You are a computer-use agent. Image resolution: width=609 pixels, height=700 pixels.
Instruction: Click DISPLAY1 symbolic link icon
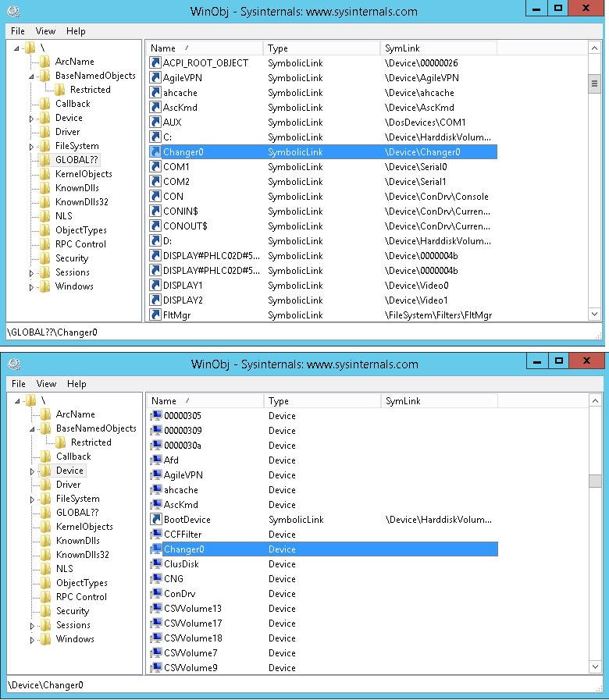tap(155, 285)
